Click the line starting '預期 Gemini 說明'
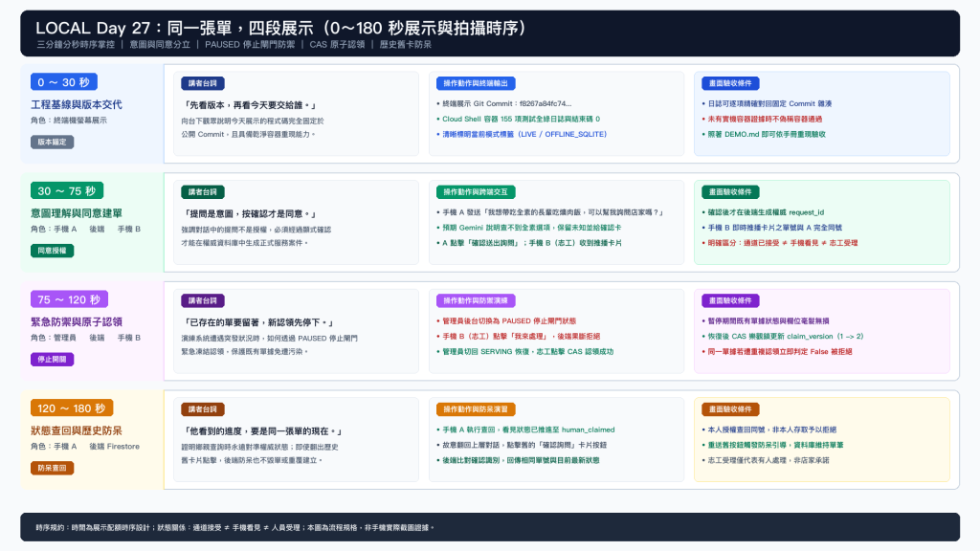 (528, 228)
